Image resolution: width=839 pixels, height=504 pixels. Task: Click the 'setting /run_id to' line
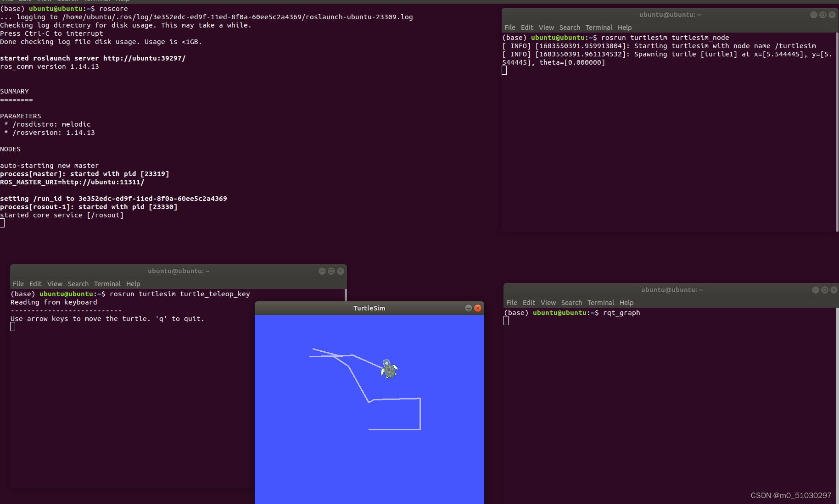pyautogui.click(x=113, y=199)
